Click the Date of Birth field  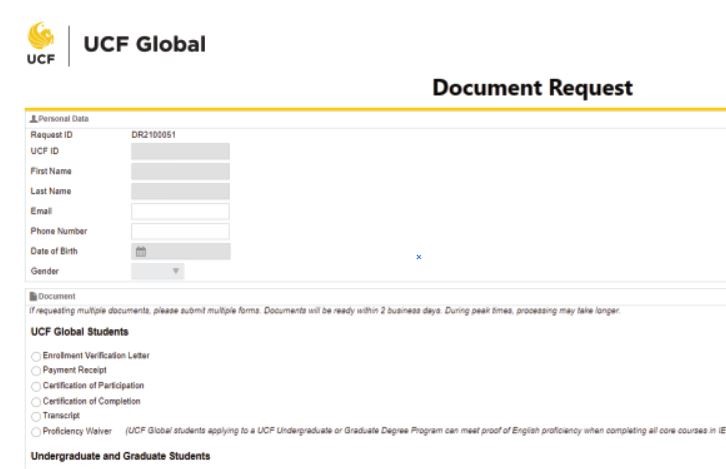pyautogui.click(x=181, y=251)
